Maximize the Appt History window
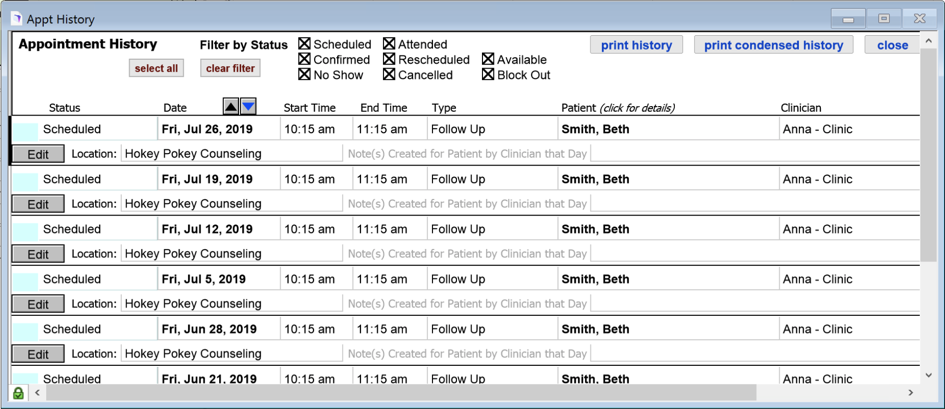Viewport: 945px width, 409px height. tap(884, 18)
